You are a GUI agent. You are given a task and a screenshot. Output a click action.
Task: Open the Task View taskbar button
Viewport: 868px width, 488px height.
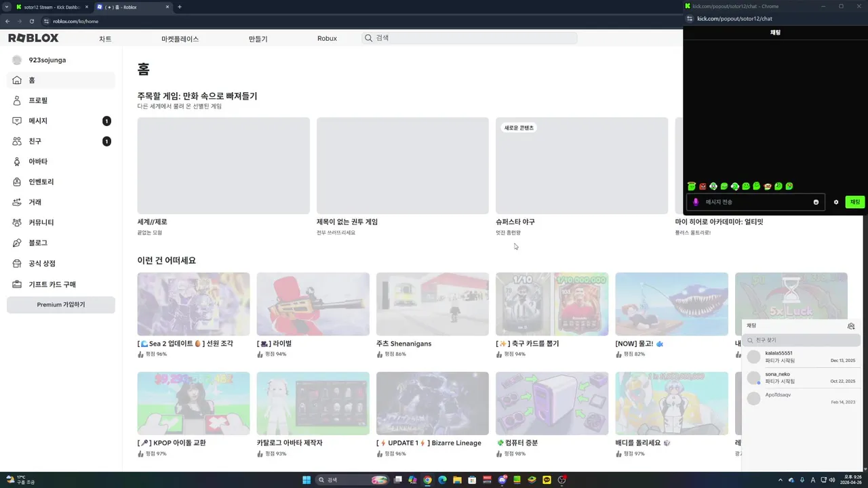tap(398, 480)
